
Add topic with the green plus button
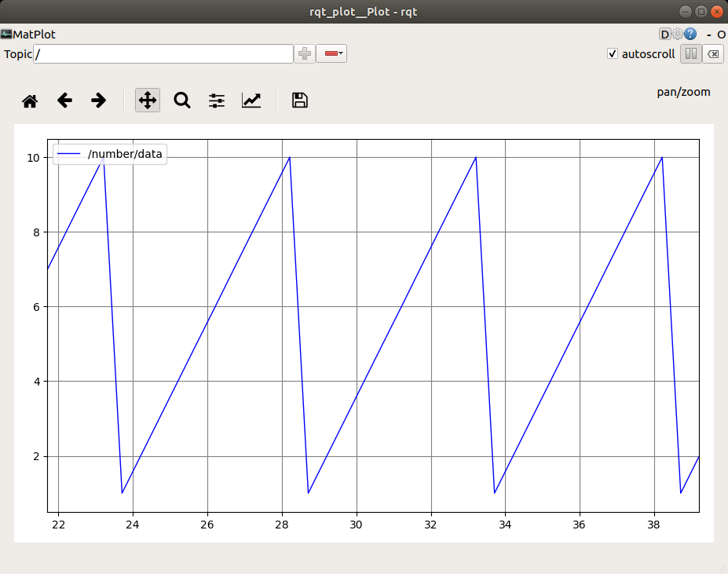tap(304, 53)
